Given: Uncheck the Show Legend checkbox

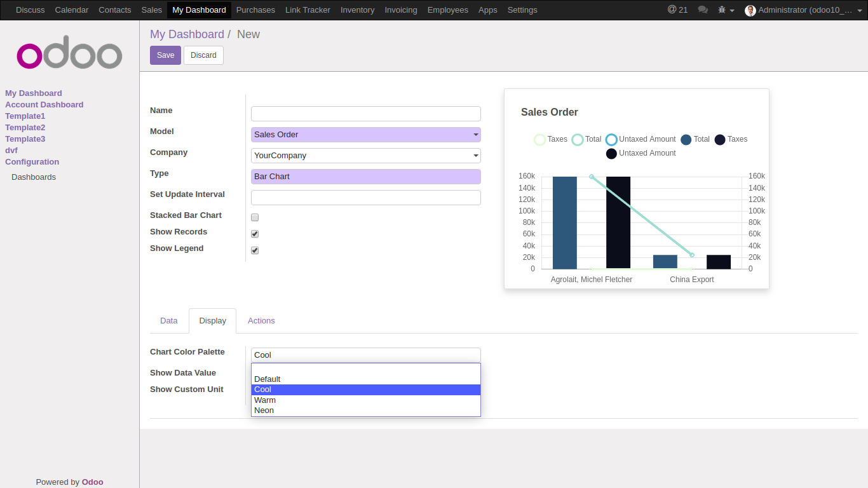Looking at the screenshot, I should [x=255, y=250].
